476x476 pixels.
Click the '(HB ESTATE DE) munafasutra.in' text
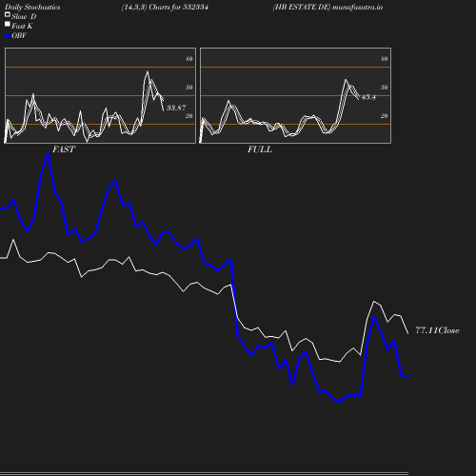click(x=327, y=7)
